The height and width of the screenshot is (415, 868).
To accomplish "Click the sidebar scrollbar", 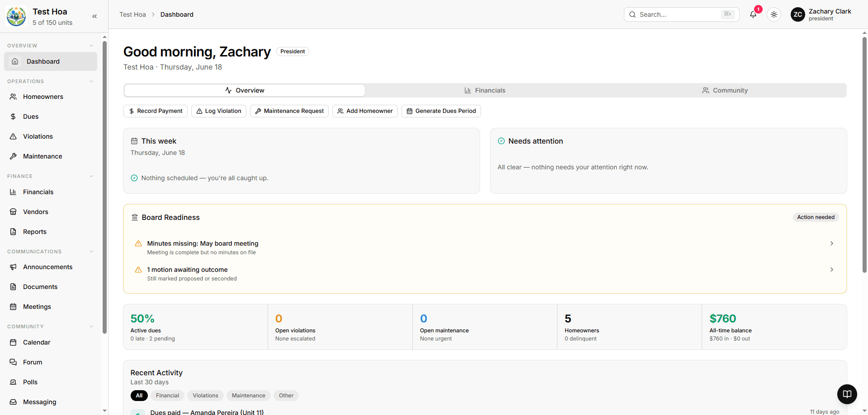I will 104,187.
